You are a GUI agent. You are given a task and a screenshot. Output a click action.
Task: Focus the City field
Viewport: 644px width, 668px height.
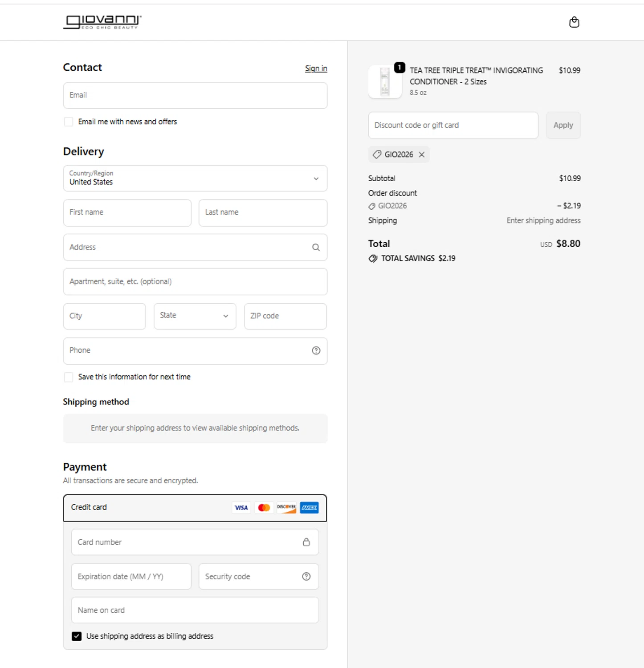pyautogui.click(x=105, y=316)
